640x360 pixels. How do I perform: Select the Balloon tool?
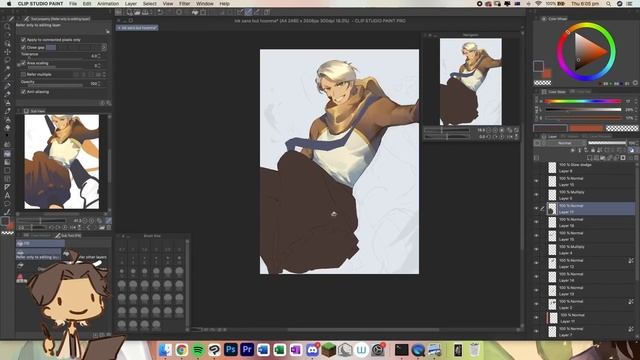(7, 204)
